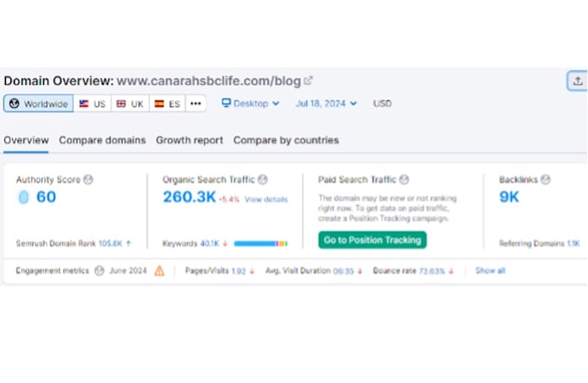Open the Referring Domains 1.1K value
This screenshot has width=588, height=383.
(573, 244)
